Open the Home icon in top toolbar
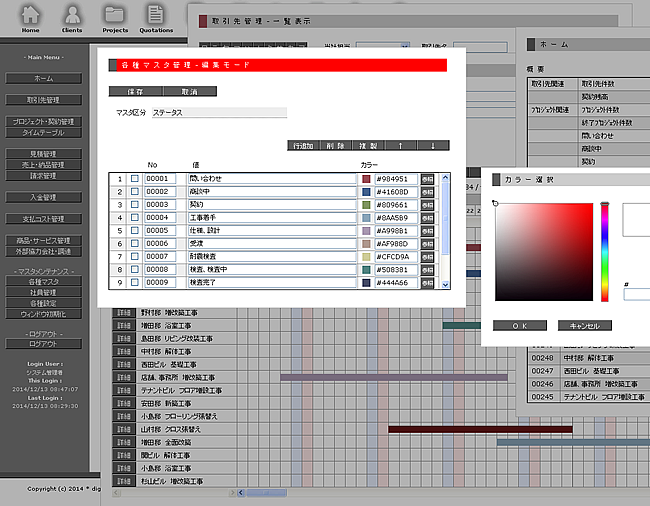Viewport: 650px width, 506px height. 30,19
